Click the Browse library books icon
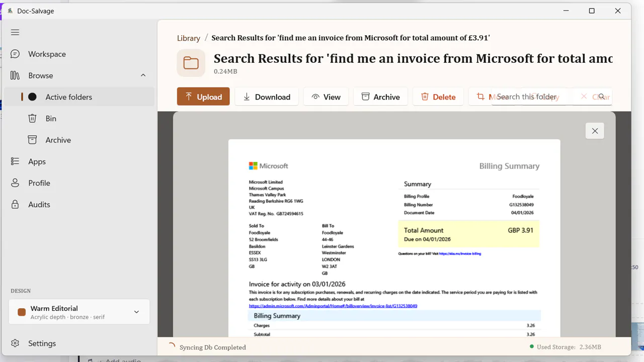The height and width of the screenshot is (362, 644). [x=15, y=75]
